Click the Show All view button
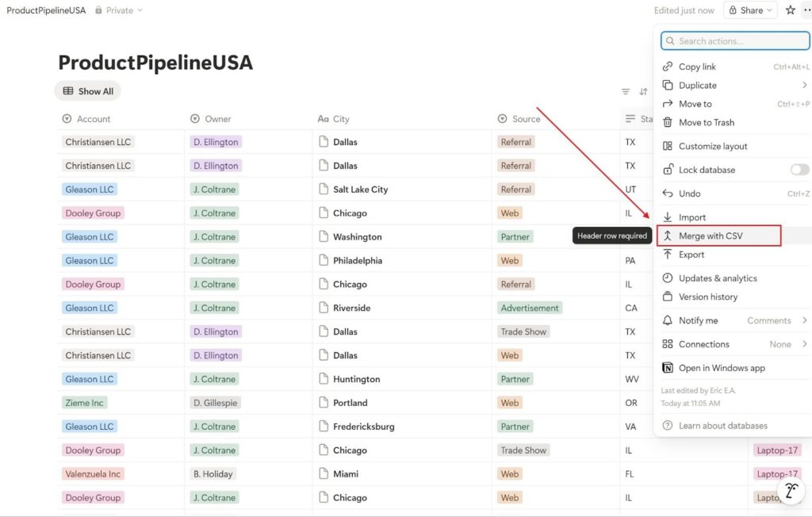 [87, 91]
